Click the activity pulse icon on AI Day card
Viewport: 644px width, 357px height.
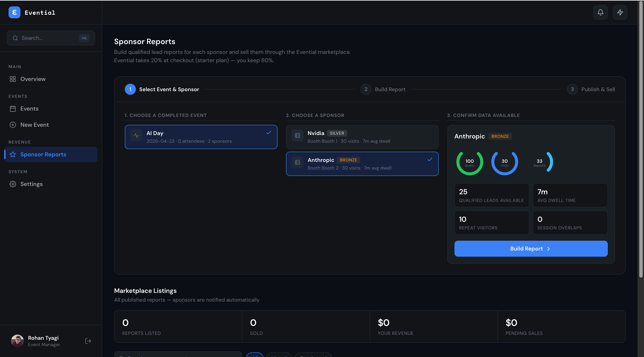coord(136,135)
